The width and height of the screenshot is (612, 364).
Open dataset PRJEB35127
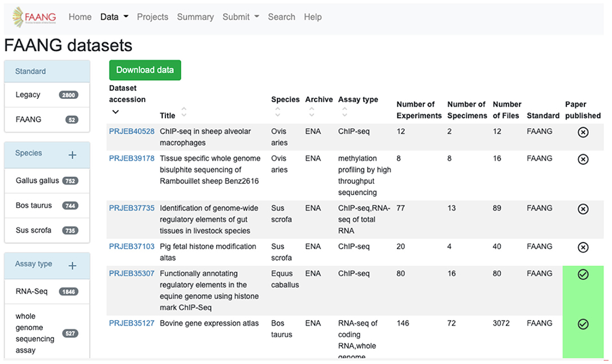(x=132, y=323)
